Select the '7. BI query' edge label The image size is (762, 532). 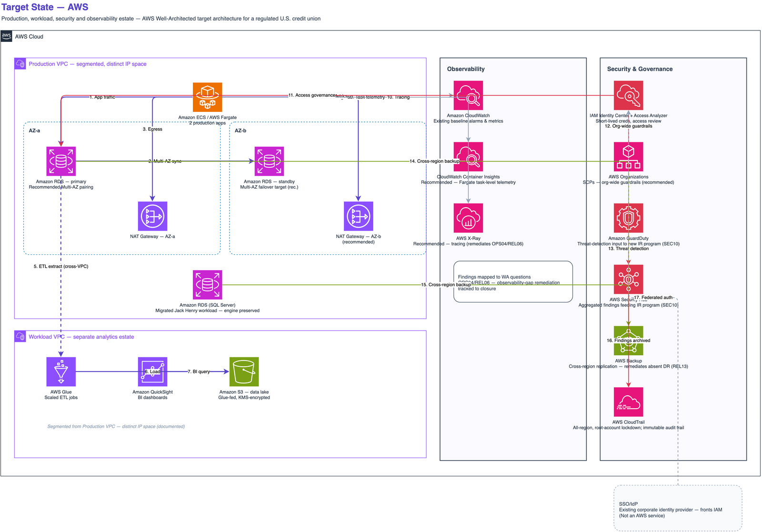pyautogui.click(x=199, y=371)
